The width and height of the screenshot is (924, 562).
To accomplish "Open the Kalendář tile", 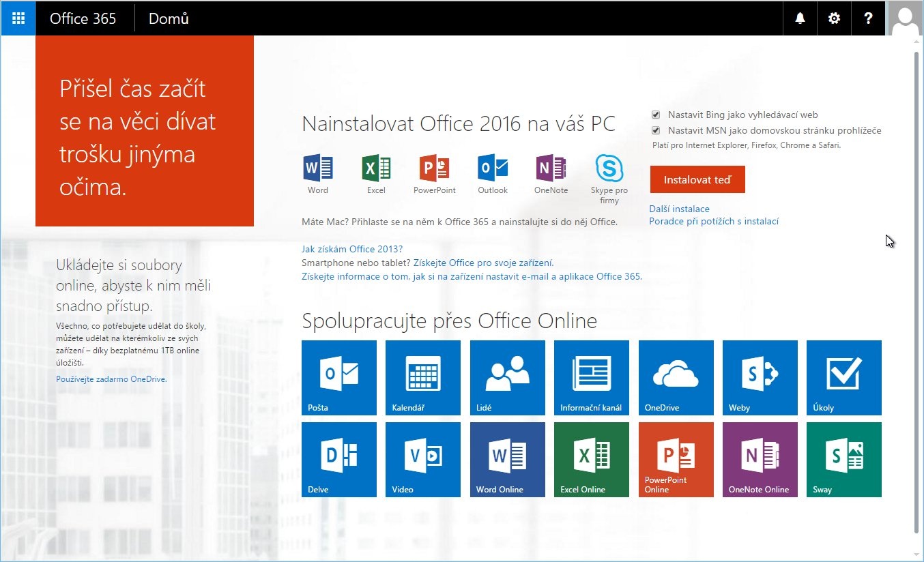I will tap(423, 378).
